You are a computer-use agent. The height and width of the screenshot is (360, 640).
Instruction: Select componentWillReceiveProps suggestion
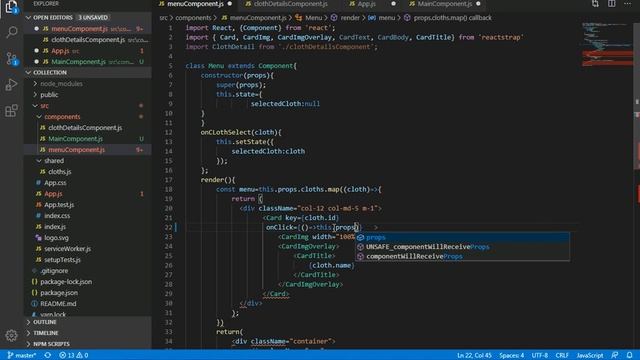pos(462,256)
